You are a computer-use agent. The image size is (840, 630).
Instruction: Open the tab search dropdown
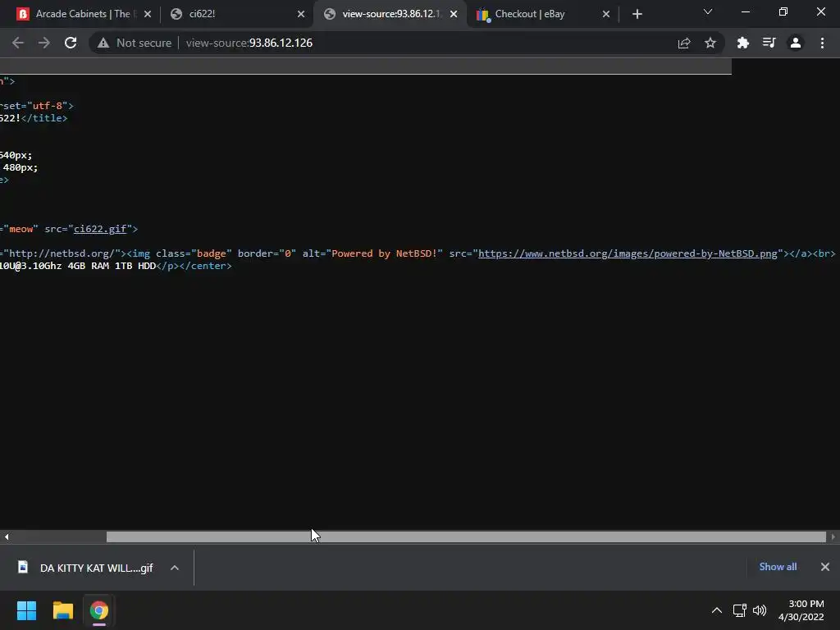(x=708, y=11)
